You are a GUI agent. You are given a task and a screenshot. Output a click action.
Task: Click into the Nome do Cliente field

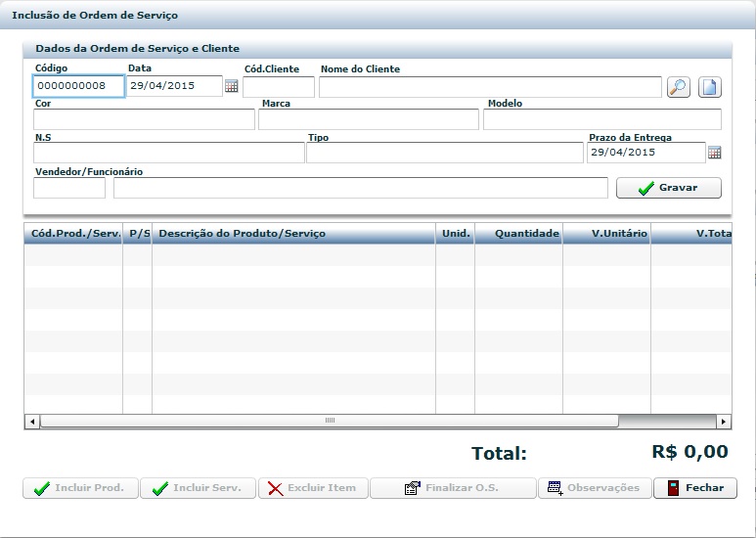click(x=490, y=87)
